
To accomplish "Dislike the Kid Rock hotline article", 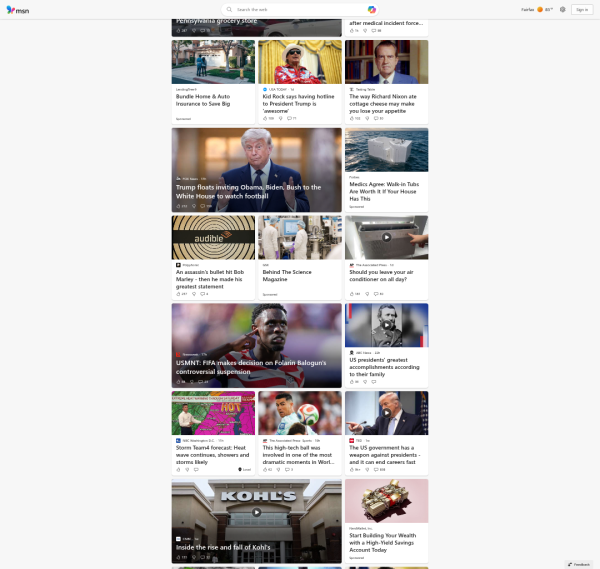I will point(280,119).
